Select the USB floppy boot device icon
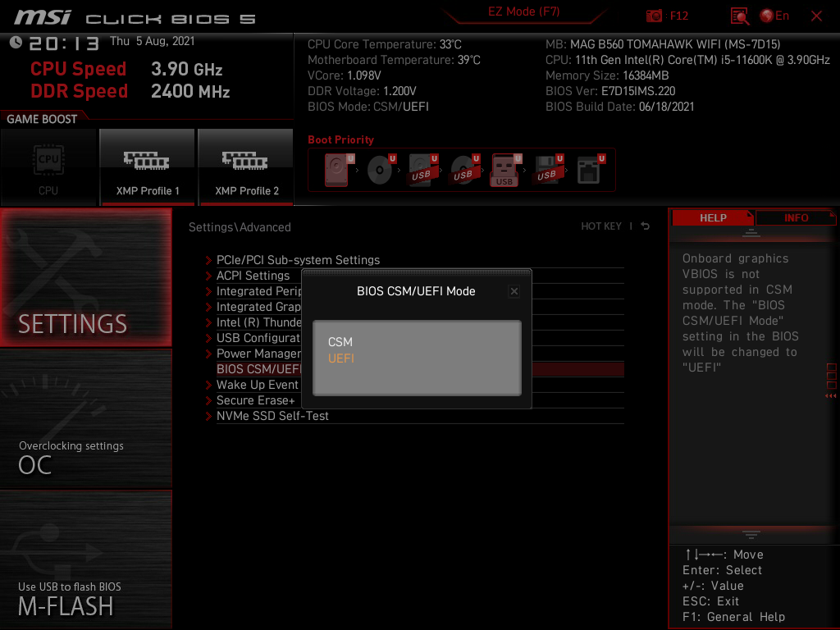Viewport: 840px width, 630px height. (x=549, y=170)
